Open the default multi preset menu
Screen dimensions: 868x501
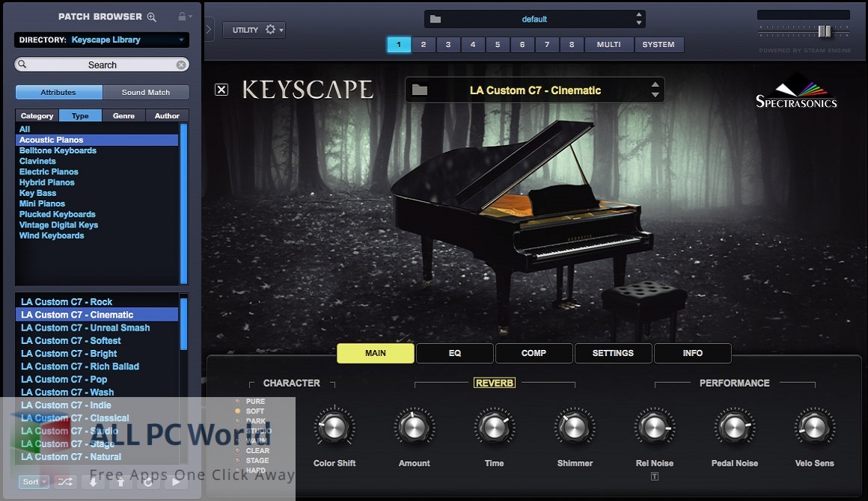(535, 19)
